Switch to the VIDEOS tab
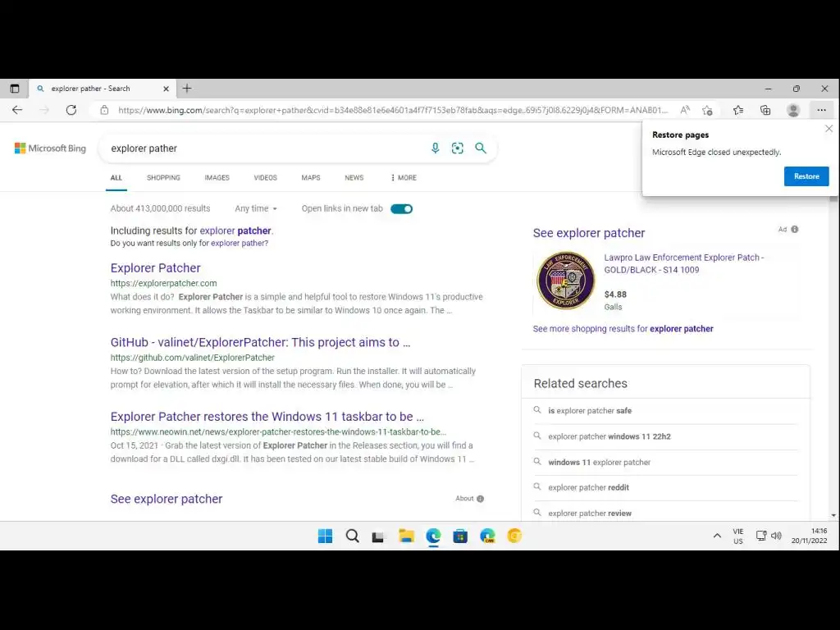 [x=265, y=177]
